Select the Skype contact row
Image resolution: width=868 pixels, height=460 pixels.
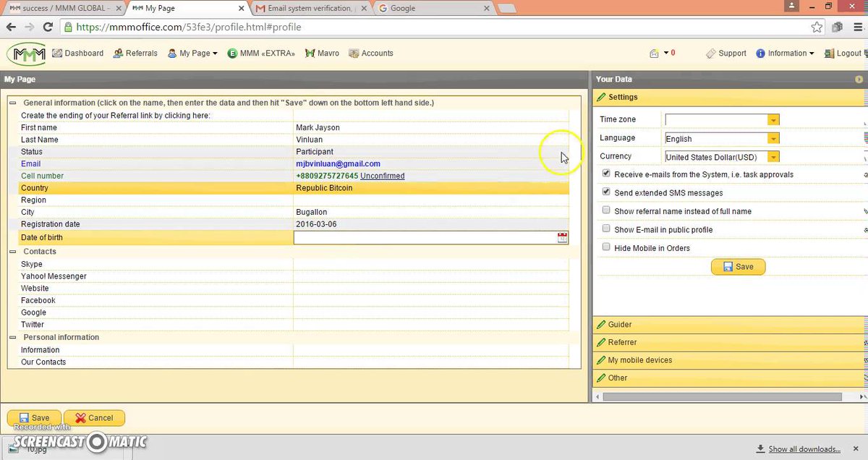[x=294, y=265]
